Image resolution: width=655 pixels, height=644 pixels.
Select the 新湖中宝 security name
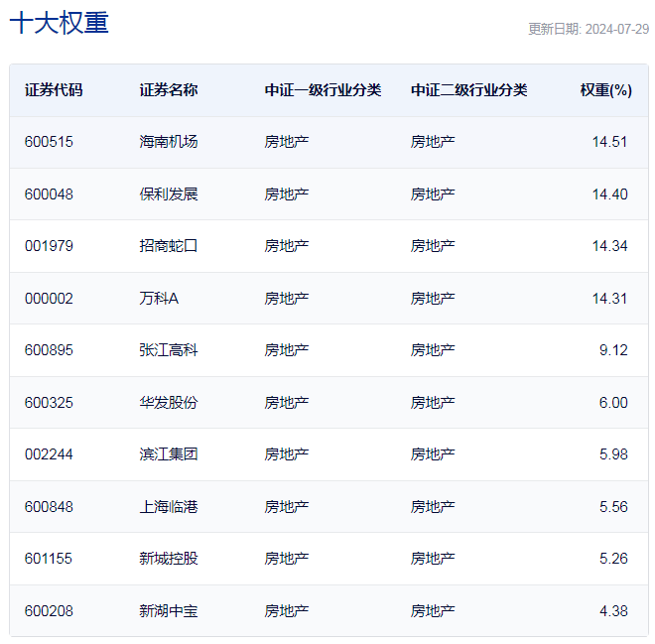[x=169, y=611]
